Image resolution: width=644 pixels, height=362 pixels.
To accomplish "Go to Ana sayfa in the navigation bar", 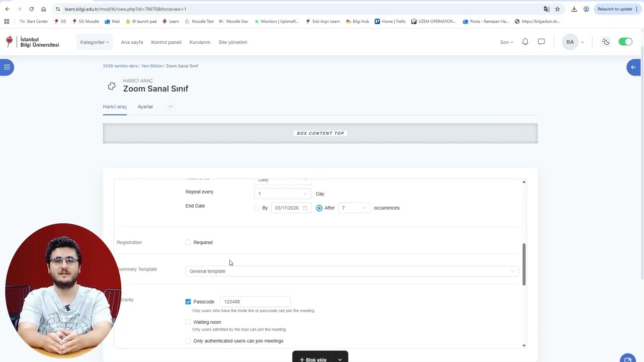I will 132,42.
